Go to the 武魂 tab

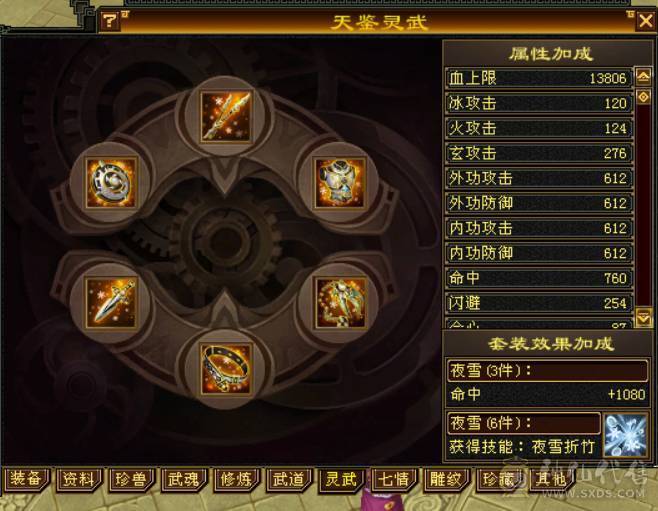pyautogui.click(x=184, y=479)
